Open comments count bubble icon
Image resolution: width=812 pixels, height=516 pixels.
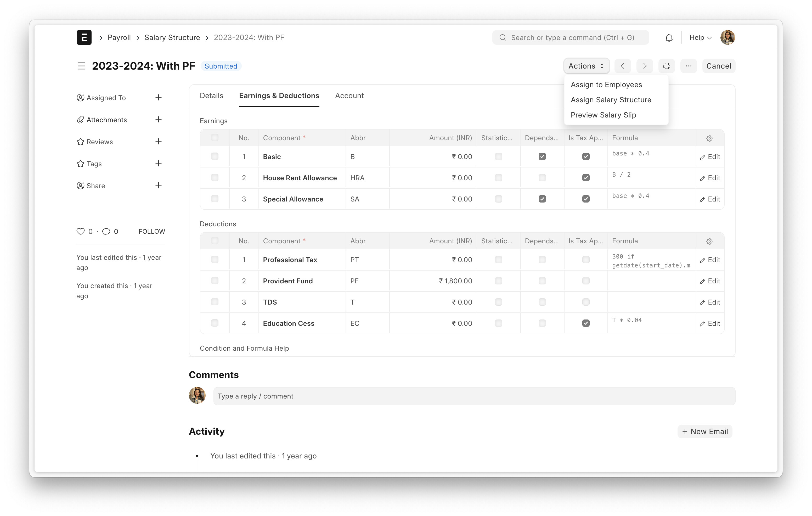[106, 231]
